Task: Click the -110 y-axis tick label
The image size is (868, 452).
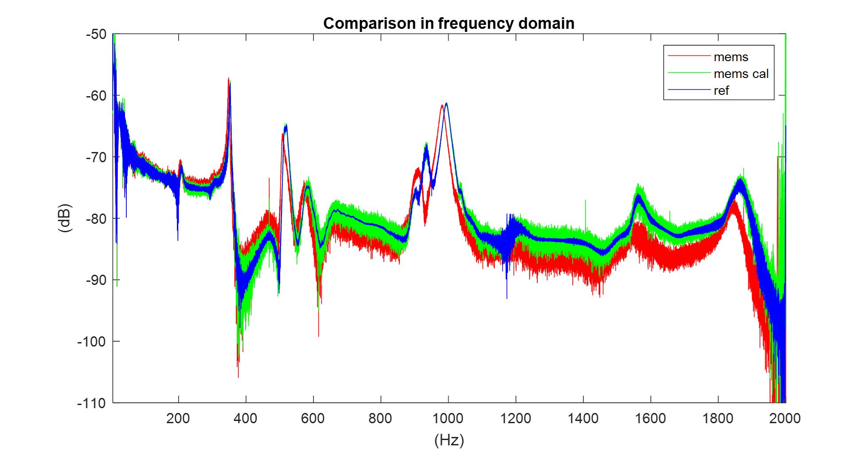Action: click(92, 403)
